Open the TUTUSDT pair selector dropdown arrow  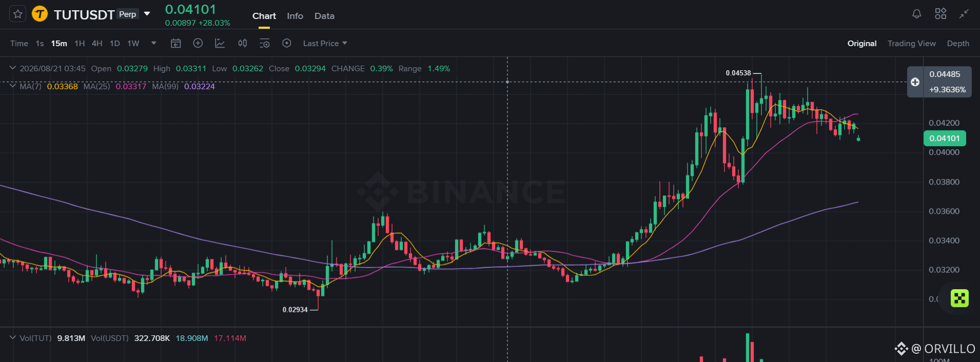click(147, 14)
